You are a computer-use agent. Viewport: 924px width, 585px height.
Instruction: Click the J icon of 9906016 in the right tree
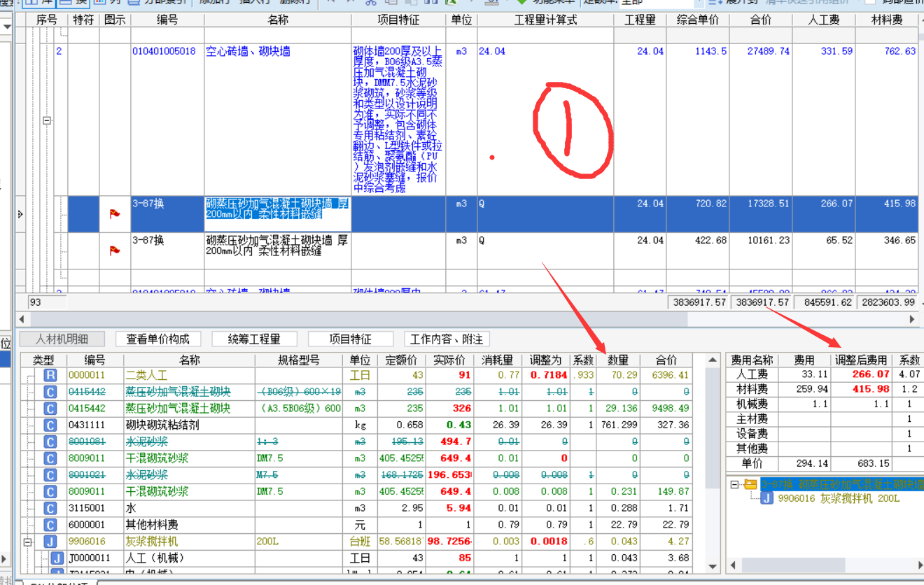tap(766, 499)
